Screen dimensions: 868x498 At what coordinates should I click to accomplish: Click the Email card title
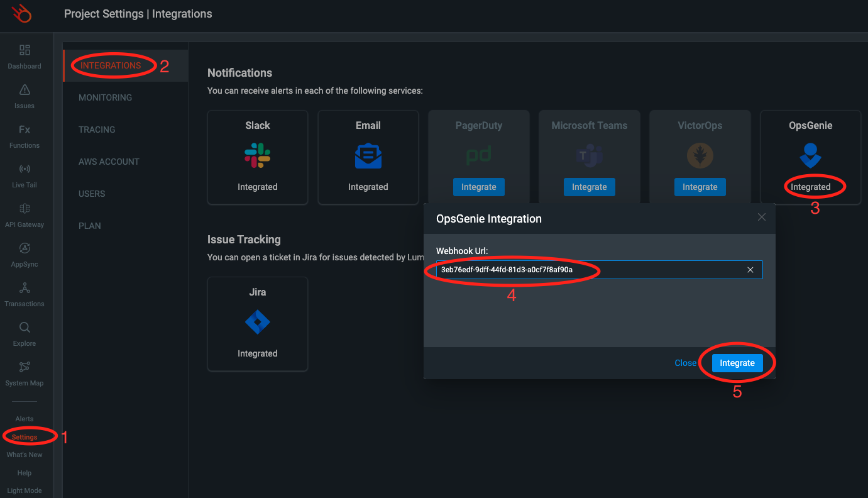[x=368, y=125]
